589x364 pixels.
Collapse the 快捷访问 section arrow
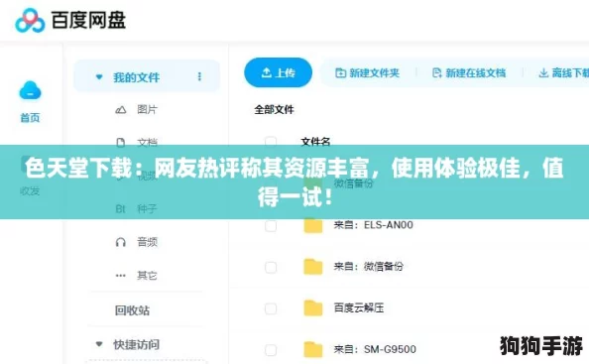point(99,344)
